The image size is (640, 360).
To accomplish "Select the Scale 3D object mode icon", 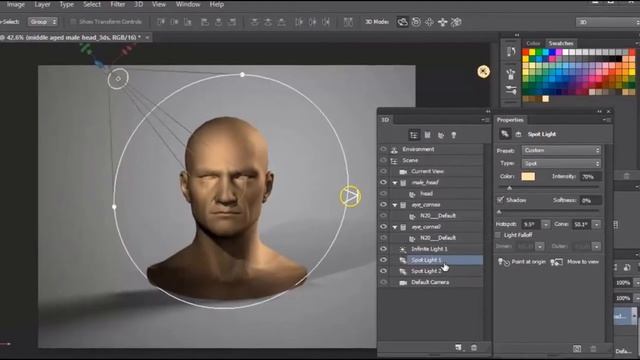I will (456, 22).
